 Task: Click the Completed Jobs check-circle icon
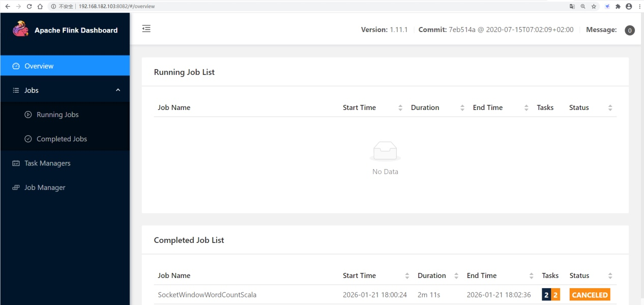point(28,139)
